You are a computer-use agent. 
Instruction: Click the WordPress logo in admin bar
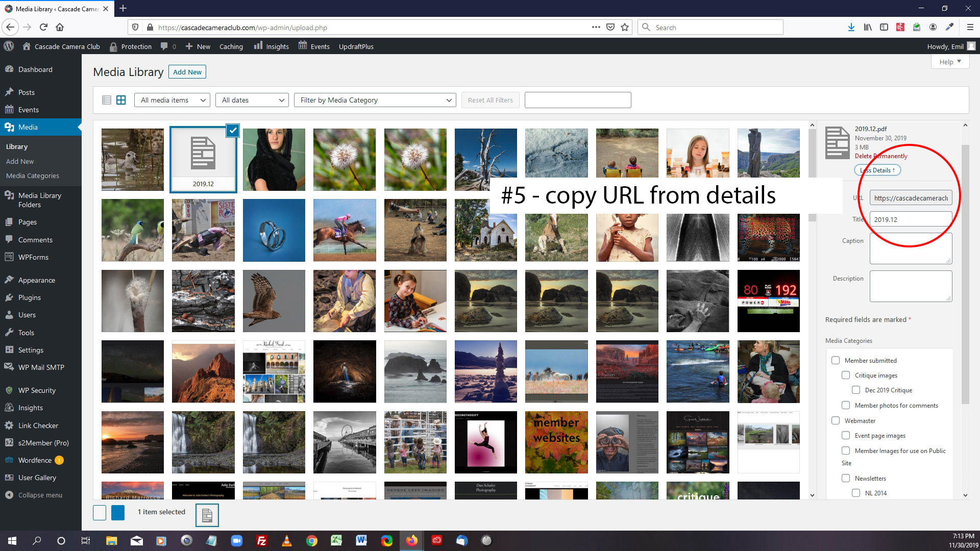(x=9, y=46)
